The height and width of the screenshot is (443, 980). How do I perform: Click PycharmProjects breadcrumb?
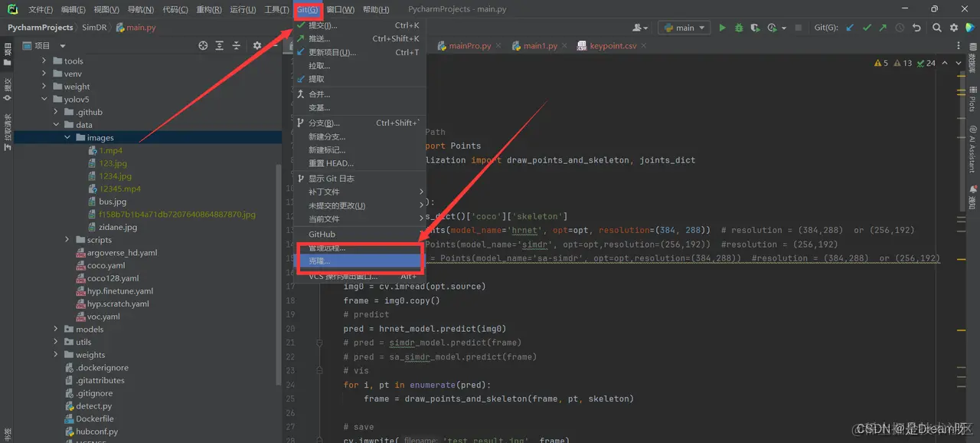pos(41,28)
